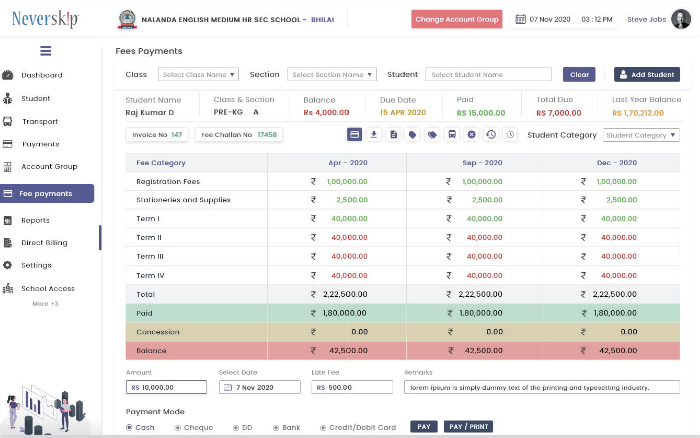Click the download icon in toolbar

(374, 134)
